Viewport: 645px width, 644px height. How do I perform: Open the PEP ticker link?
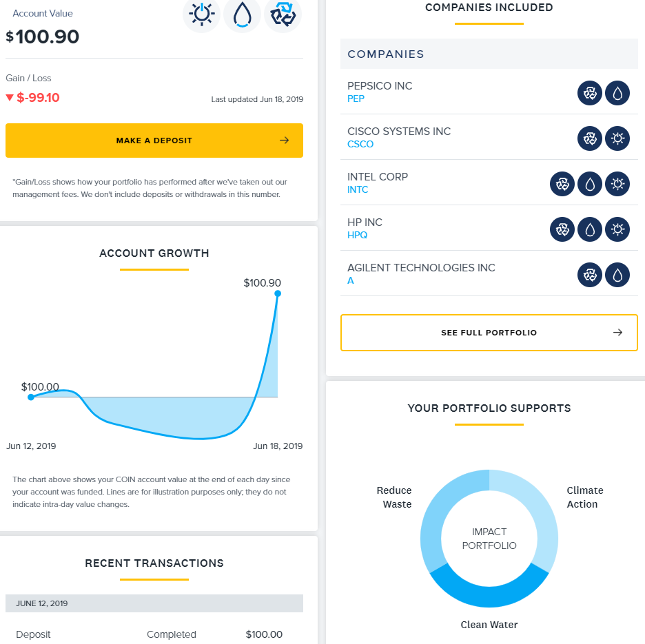pyautogui.click(x=356, y=98)
